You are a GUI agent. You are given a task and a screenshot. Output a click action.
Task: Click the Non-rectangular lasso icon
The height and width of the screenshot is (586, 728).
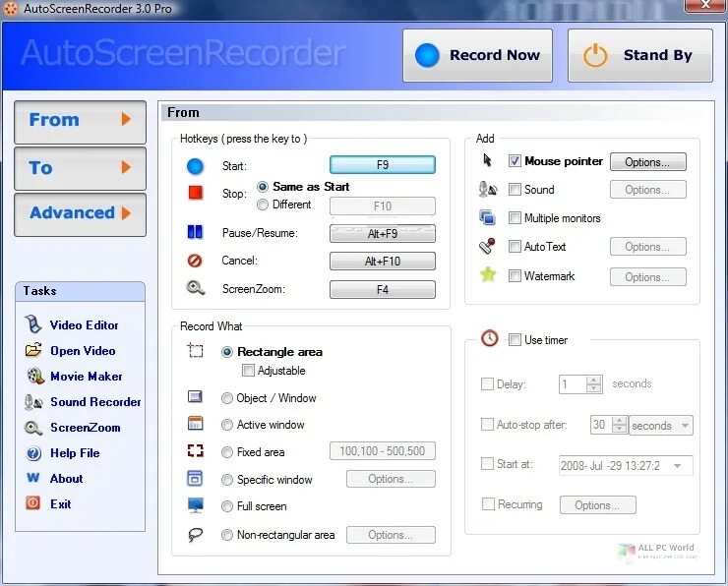(195, 535)
